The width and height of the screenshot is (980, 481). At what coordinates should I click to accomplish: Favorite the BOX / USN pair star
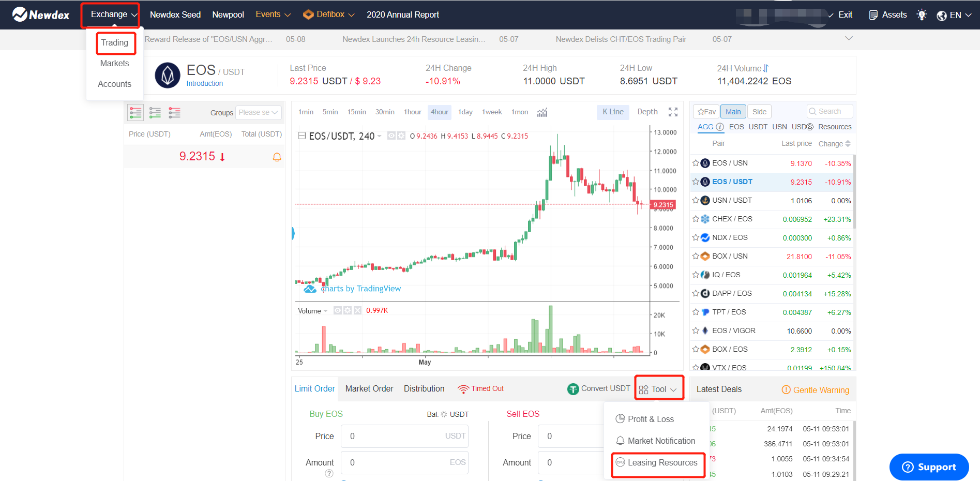696,256
